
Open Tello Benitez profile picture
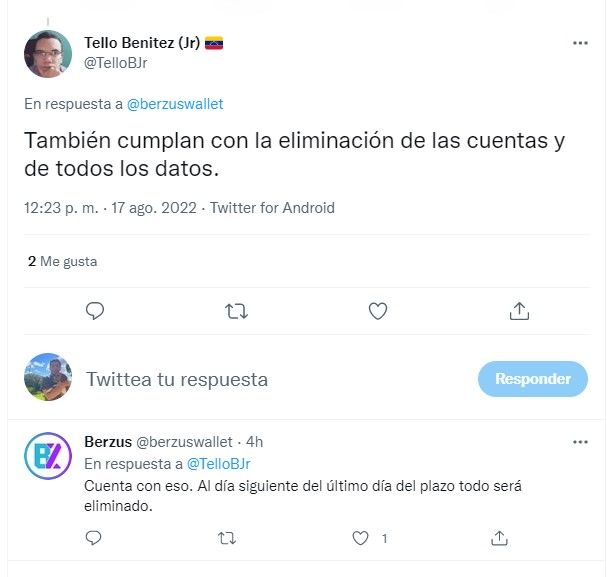48,54
